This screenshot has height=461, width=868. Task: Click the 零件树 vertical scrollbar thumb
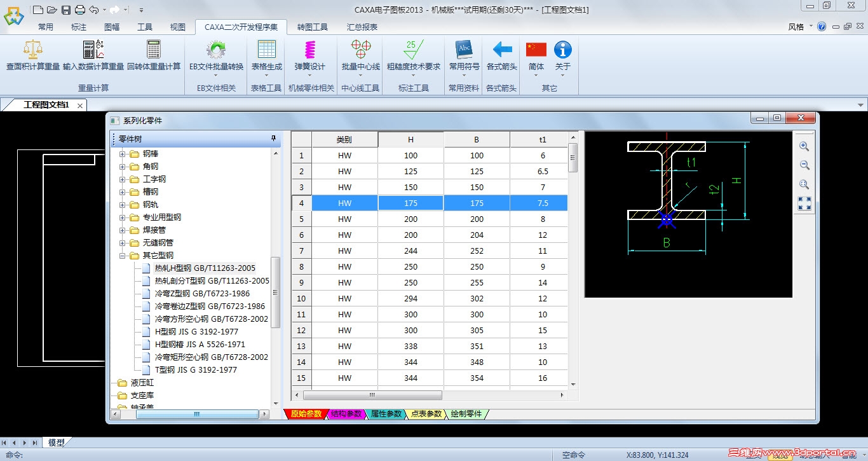click(276, 292)
